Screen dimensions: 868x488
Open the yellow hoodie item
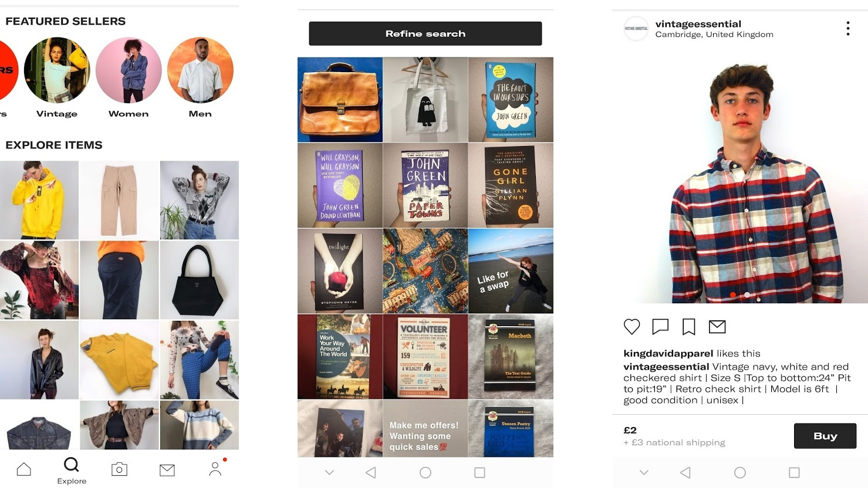[39, 200]
